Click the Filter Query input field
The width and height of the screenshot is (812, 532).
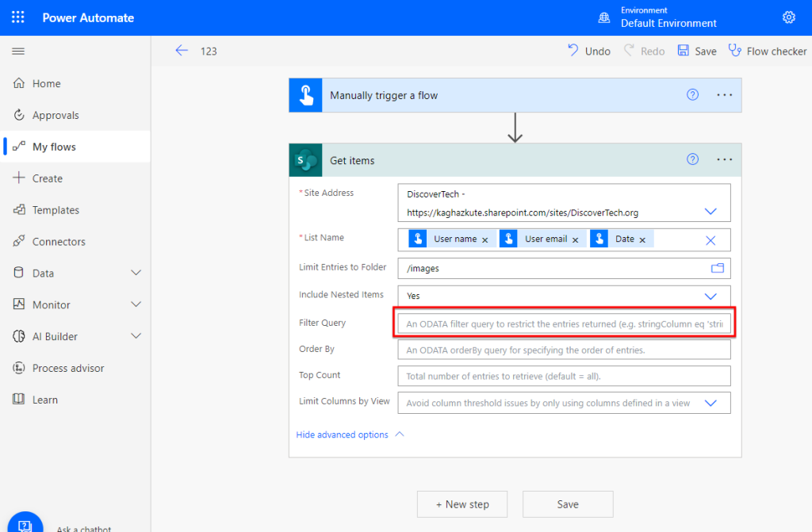pos(564,323)
